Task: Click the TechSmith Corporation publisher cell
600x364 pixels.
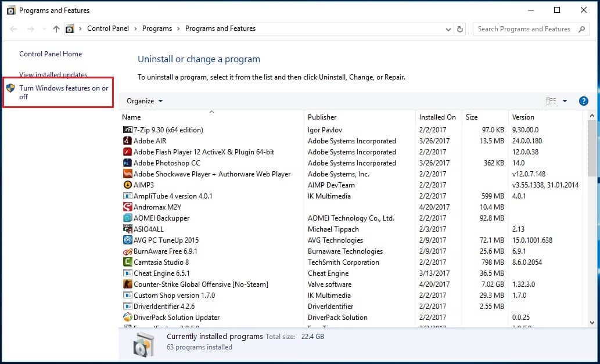Action: click(x=343, y=262)
